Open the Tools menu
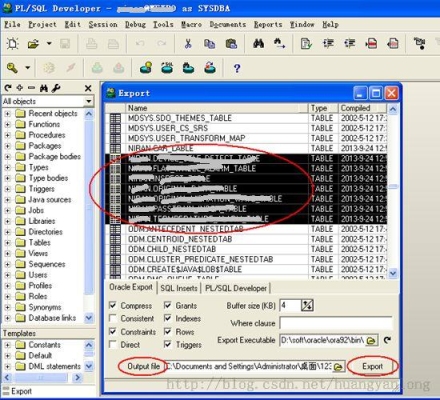This screenshot has height=400, width=440. [x=163, y=25]
